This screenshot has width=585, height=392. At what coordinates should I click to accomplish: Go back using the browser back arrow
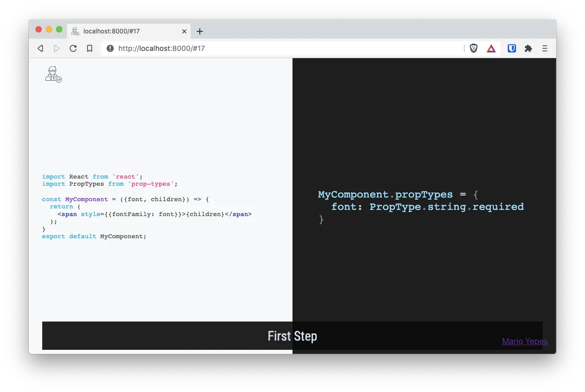pos(41,48)
